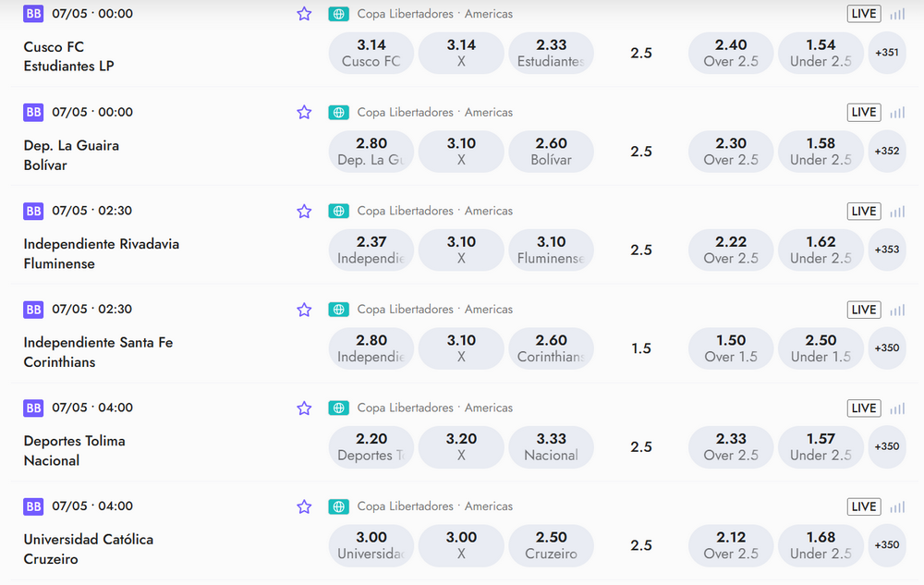924x585 pixels.
Task: Show +353 additional markets for Independiente Rivadavia
Action: (887, 250)
